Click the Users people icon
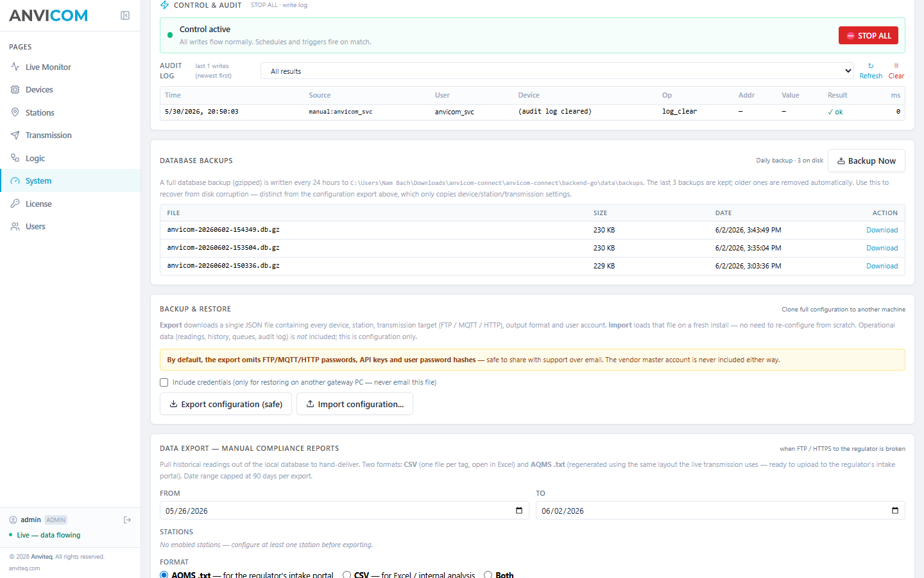 (15, 227)
